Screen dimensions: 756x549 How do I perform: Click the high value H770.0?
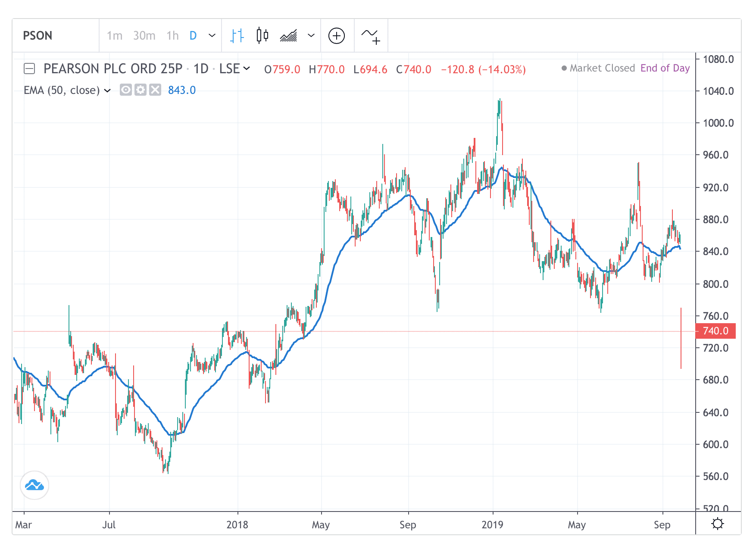click(x=327, y=69)
